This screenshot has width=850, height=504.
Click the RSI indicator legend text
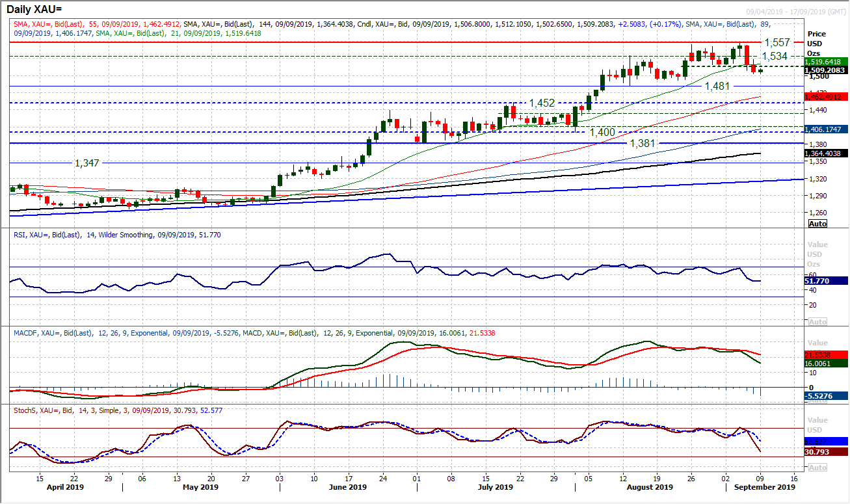[117, 235]
